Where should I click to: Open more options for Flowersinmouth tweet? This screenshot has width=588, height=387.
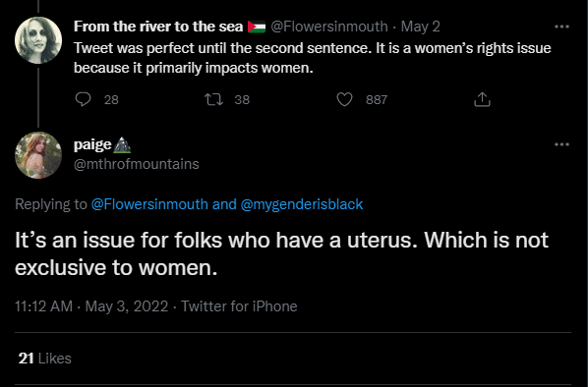click(561, 27)
